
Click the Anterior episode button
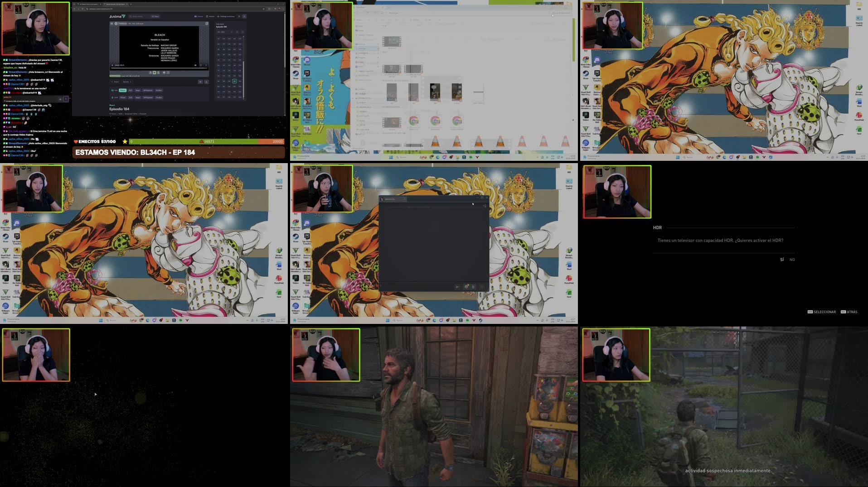[x=116, y=82]
